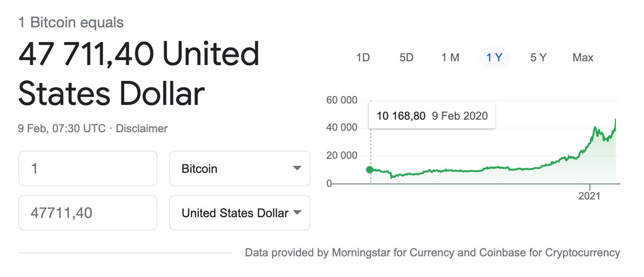The width and height of the screenshot is (644, 277).
Task: Click the '1 Bitcoin equals' caption
Action: [71, 23]
